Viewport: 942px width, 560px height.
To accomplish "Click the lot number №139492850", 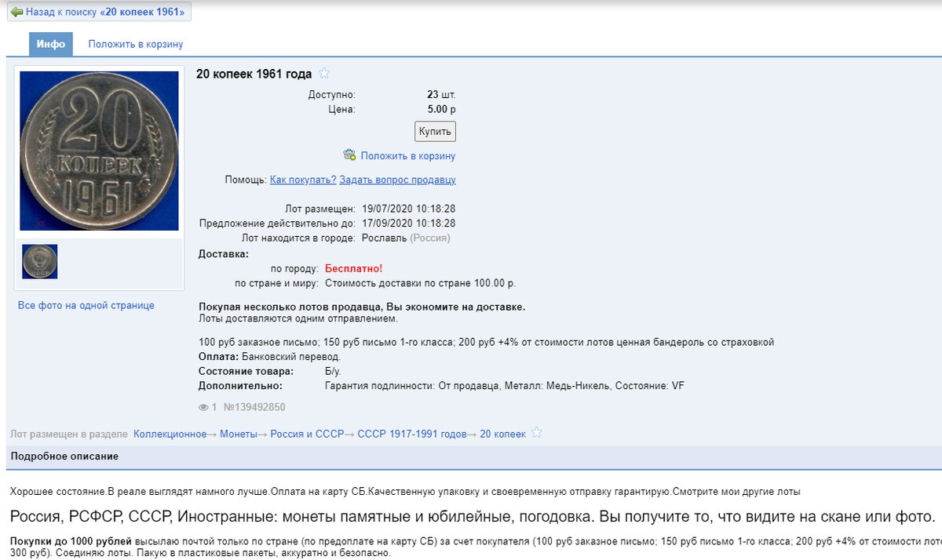I will [x=254, y=407].
